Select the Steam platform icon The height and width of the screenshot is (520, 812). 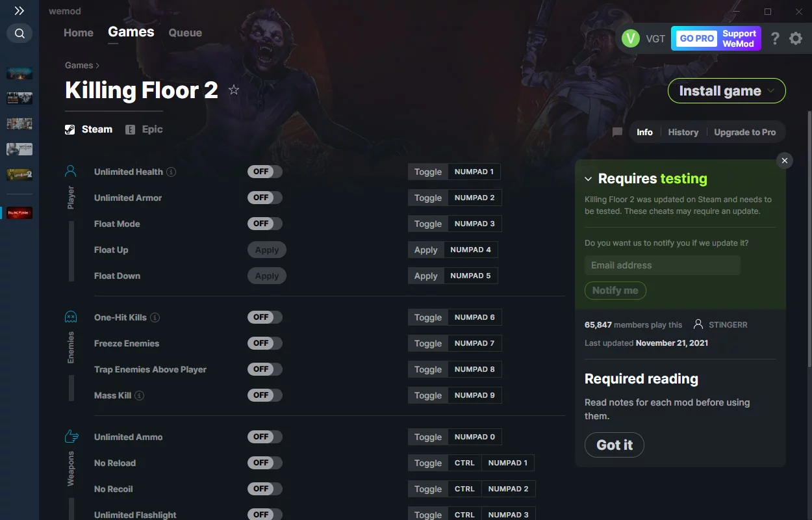pos(70,129)
